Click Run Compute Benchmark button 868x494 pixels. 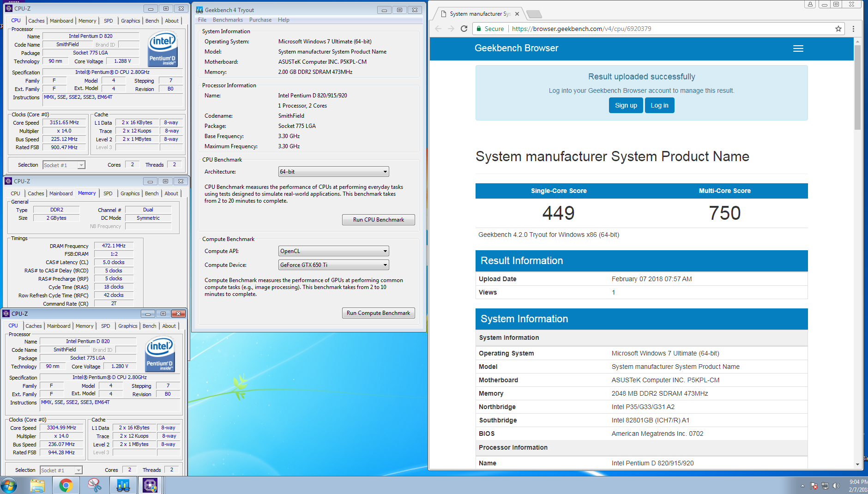click(379, 313)
